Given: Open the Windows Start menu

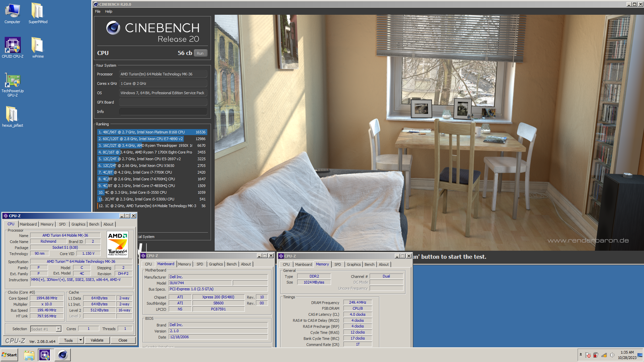Looking at the screenshot, I should (x=9, y=355).
